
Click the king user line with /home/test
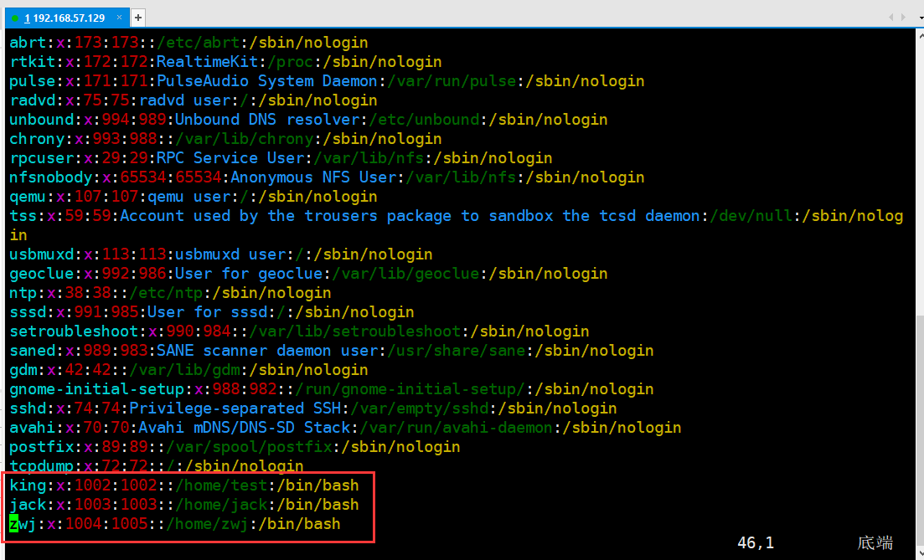(x=183, y=486)
